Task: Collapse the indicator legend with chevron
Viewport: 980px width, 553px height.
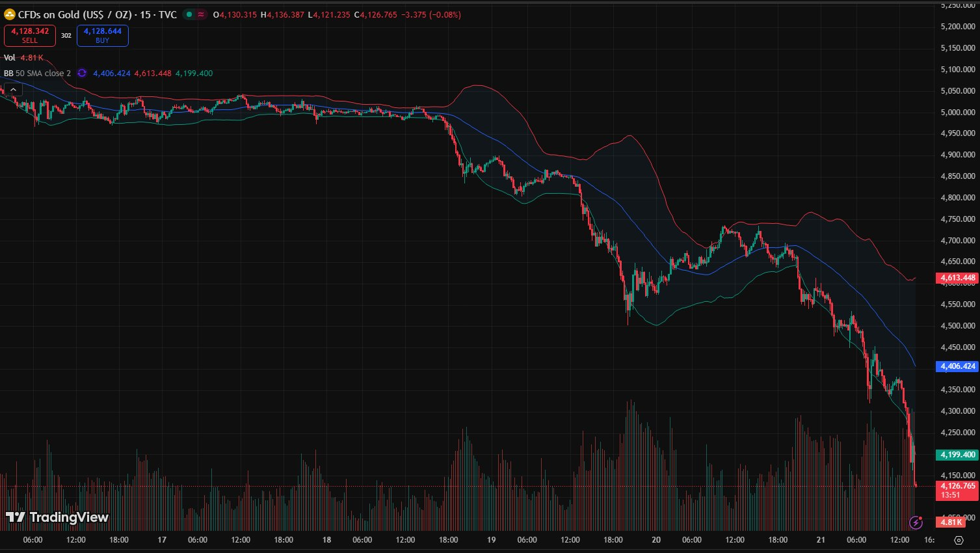Action: (x=14, y=90)
